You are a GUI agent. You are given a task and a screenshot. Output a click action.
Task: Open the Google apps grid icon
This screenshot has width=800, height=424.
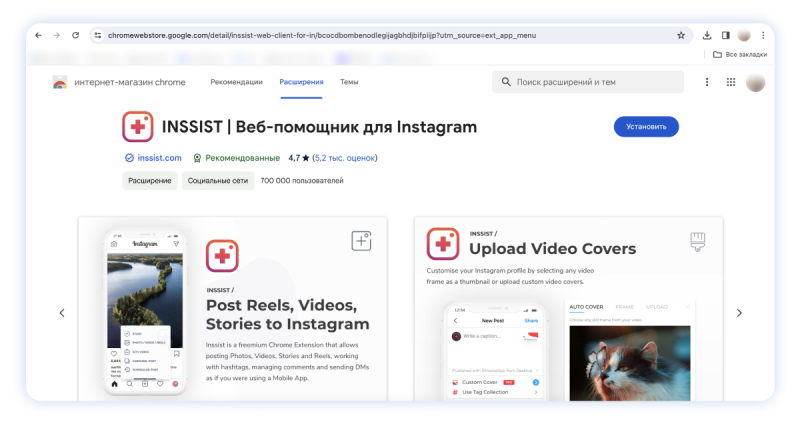(x=731, y=82)
